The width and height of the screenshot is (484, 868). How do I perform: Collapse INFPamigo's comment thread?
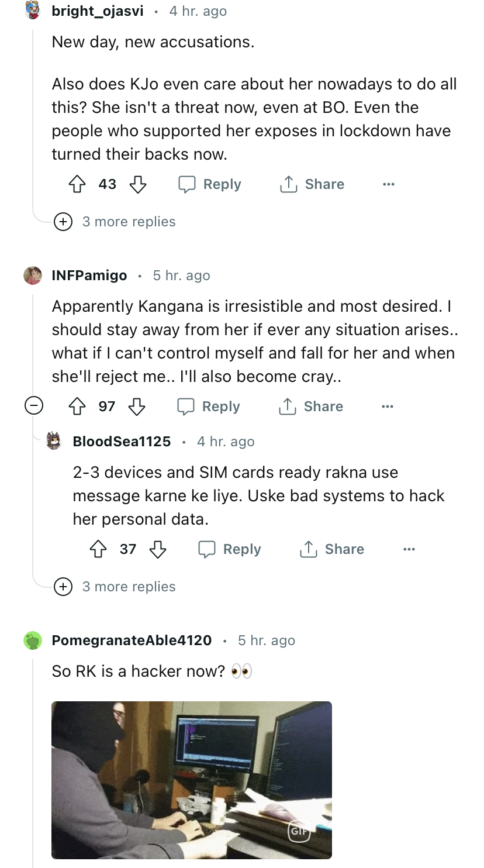pyautogui.click(x=33, y=406)
